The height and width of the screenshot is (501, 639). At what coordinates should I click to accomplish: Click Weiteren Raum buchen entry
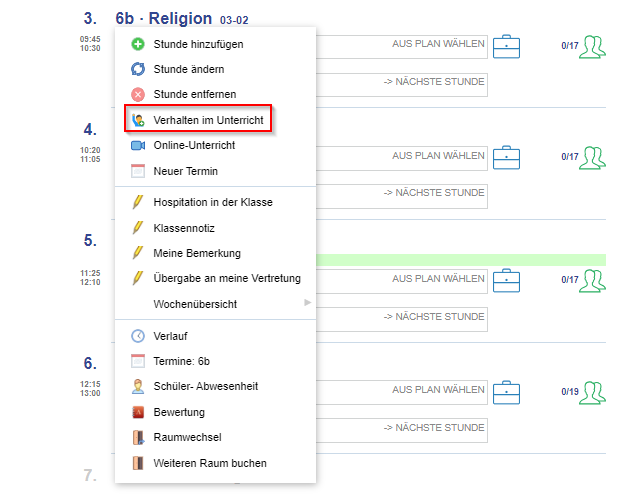[x=209, y=463]
